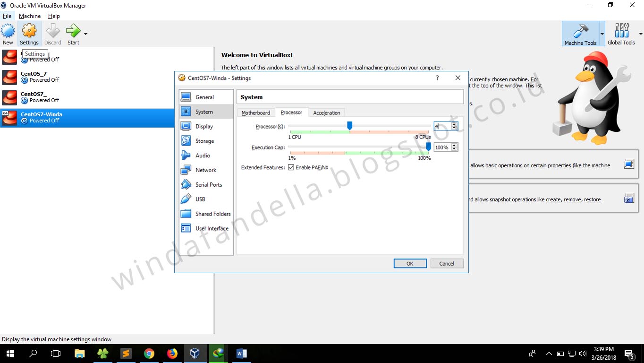Image resolution: width=644 pixels, height=363 pixels.
Task: Open Google Chrome from the taskbar
Action: [149, 354]
